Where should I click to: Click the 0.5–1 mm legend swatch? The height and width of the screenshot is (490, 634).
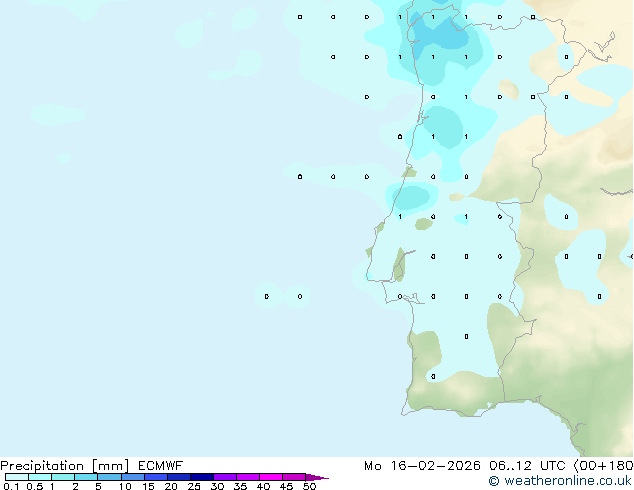pyautogui.click(x=40, y=477)
